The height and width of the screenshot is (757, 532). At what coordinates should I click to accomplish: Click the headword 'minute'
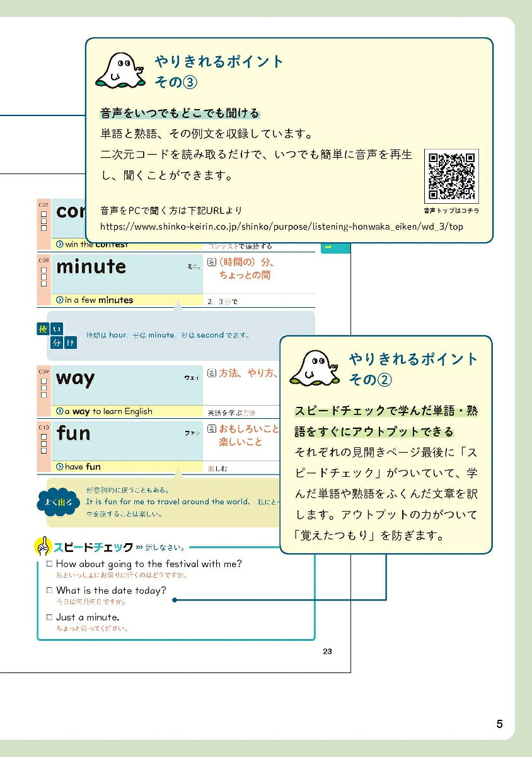[91, 267]
